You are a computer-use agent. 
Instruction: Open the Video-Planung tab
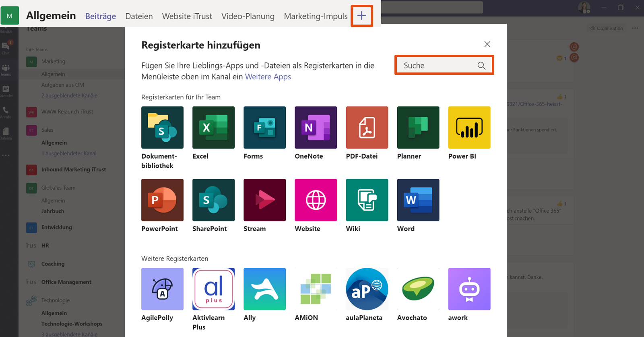pos(248,17)
